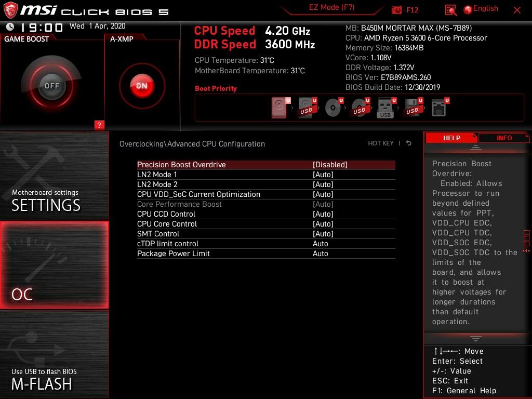Open LN2 Mode 2 [Auto] value
This screenshot has height=399, width=532.
323,184
